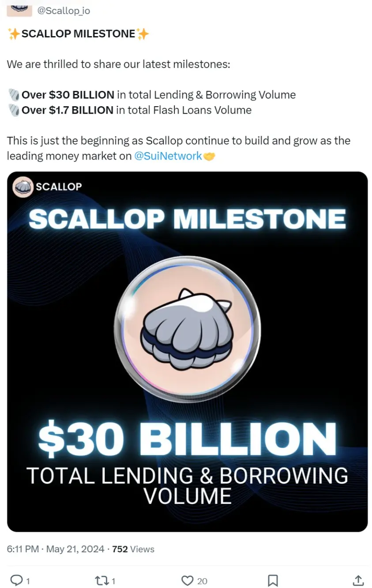
Task: Open the reply icon on the tweet
Action: click(x=18, y=581)
